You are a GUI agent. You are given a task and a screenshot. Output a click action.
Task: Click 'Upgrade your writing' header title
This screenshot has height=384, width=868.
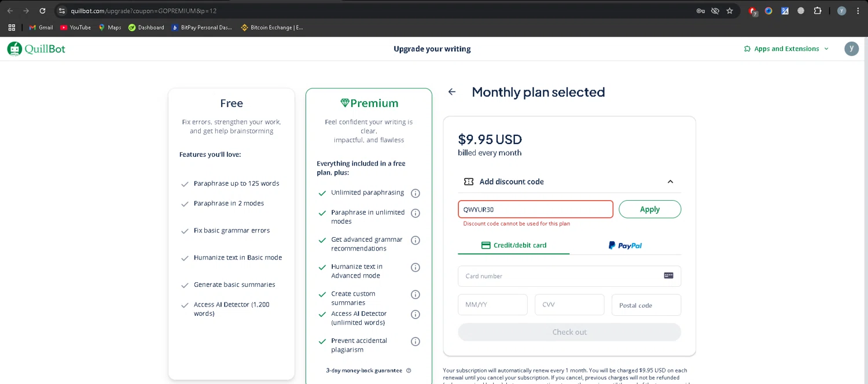coord(432,49)
